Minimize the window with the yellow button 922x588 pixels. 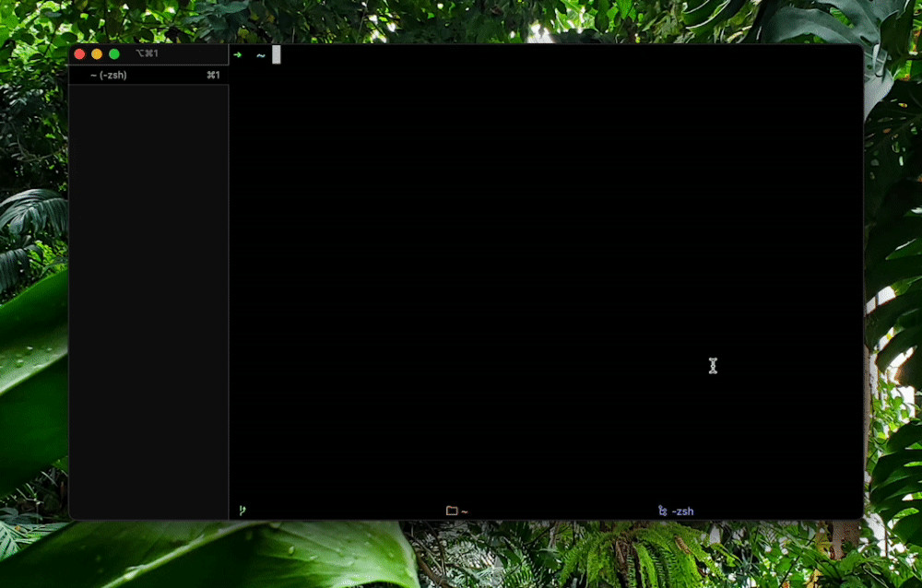[96, 53]
